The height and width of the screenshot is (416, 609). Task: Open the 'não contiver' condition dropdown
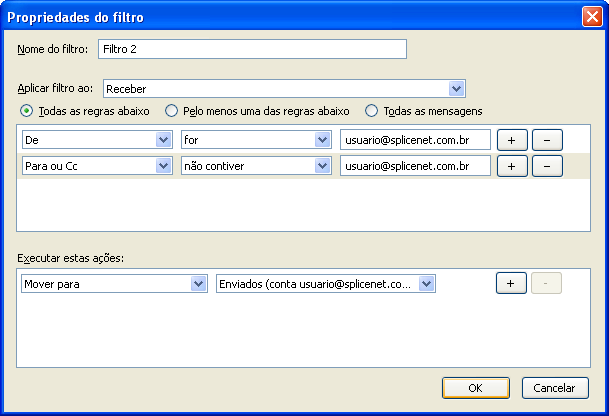click(256, 166)
